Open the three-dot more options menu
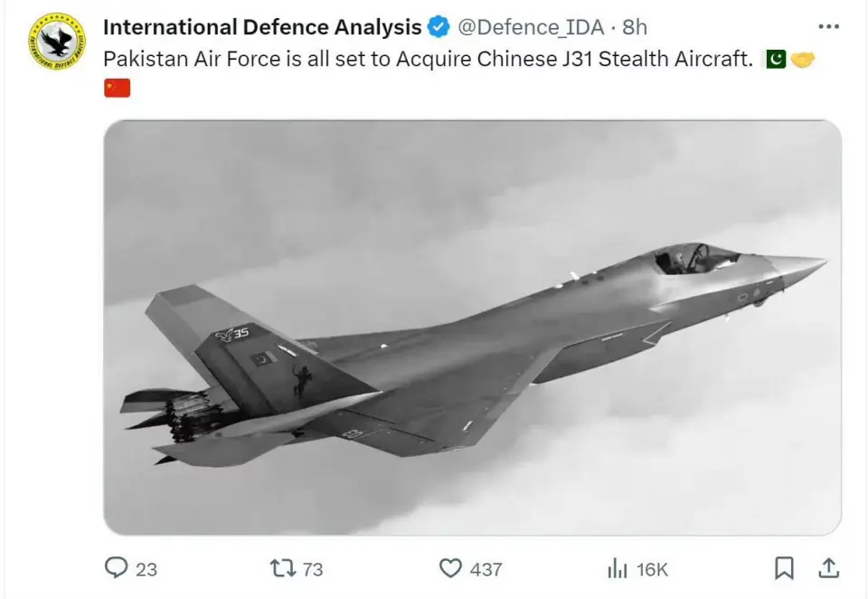Viewport: 868px width, 599px height. click(x=828, y=26)
